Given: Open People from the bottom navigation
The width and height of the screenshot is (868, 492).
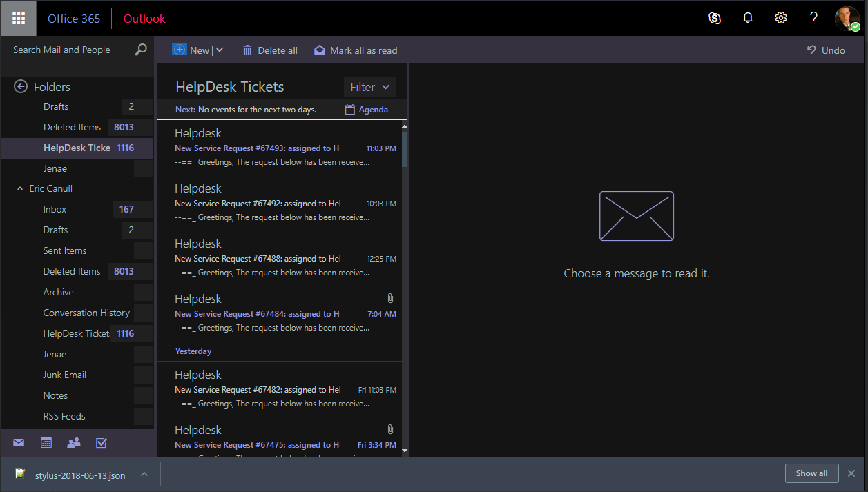Looking at the screenshot, I should 73,442.
